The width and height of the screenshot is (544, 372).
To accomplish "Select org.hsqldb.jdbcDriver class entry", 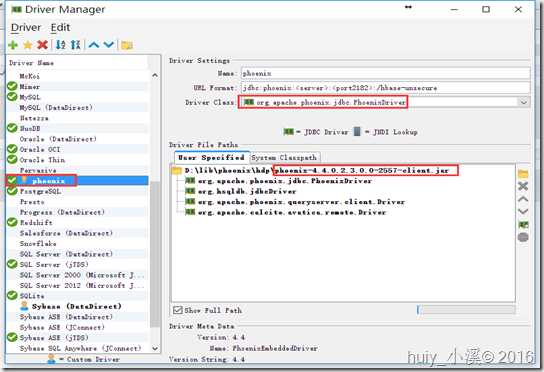I will (x=247, y=191).
